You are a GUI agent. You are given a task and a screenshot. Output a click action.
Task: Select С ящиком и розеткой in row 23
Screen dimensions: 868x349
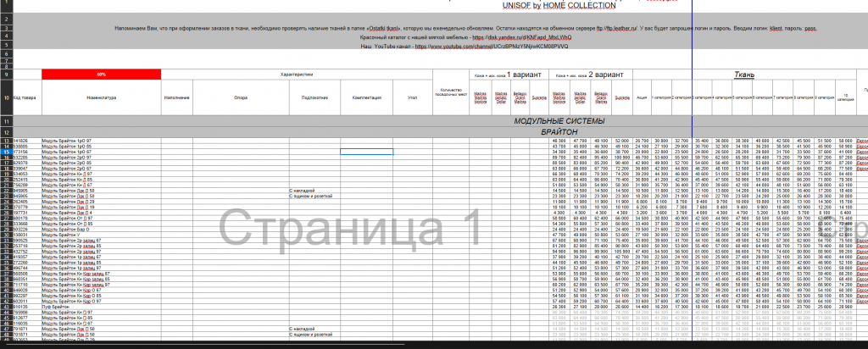(314, 197)
